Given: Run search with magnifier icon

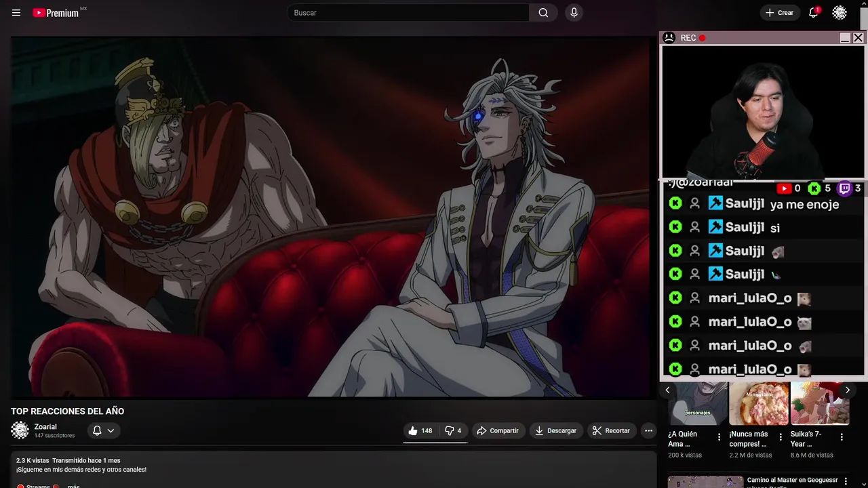Looking at the screenshot, I should (543, 13).
